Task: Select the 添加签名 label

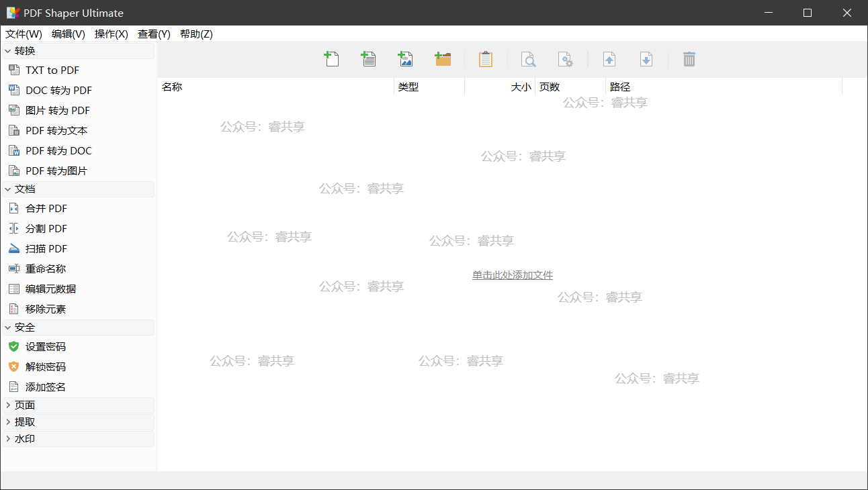Action: [46, 387]
